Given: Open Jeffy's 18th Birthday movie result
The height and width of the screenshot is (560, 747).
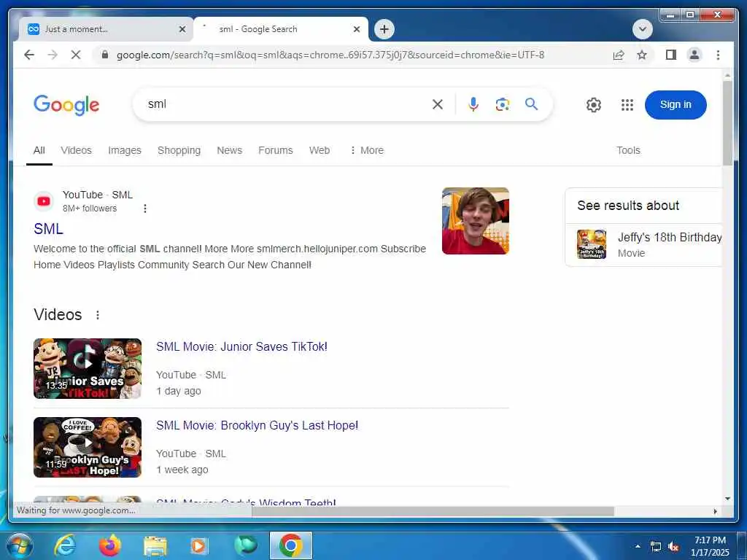Looking at the screenshot, I should pos(670,237).
